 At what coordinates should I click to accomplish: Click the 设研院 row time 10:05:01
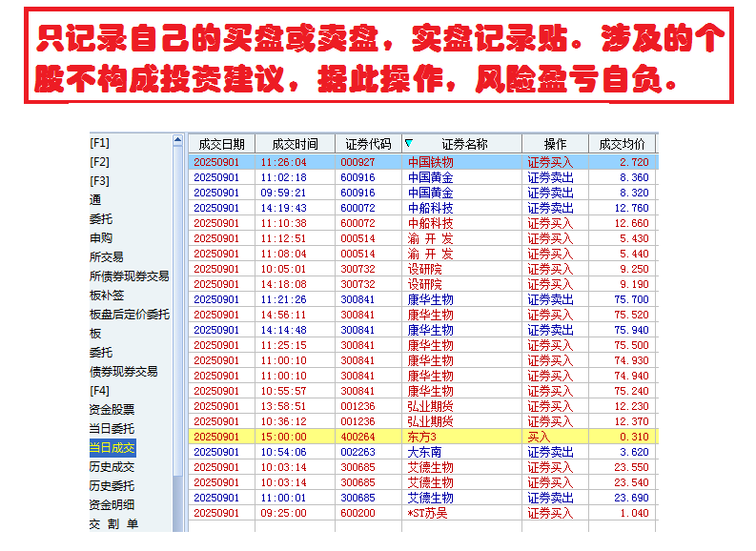[x=283, y=269]
